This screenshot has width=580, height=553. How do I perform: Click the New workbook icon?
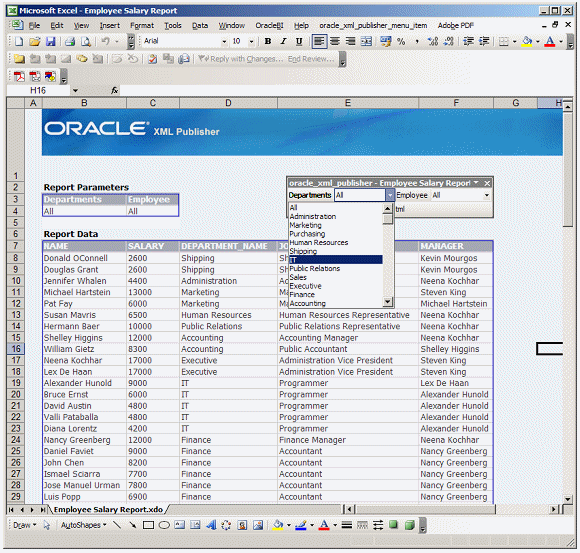coord(18,41)
